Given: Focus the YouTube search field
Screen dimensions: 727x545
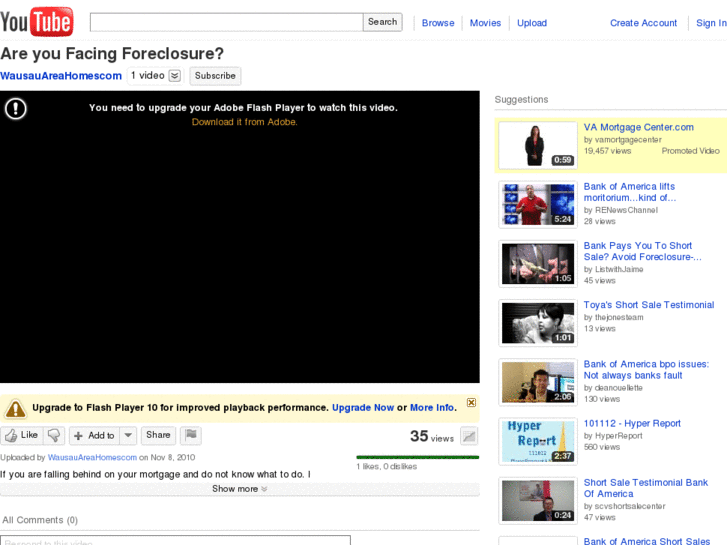Looking at the screenshot, I should [x=226, y=22].
